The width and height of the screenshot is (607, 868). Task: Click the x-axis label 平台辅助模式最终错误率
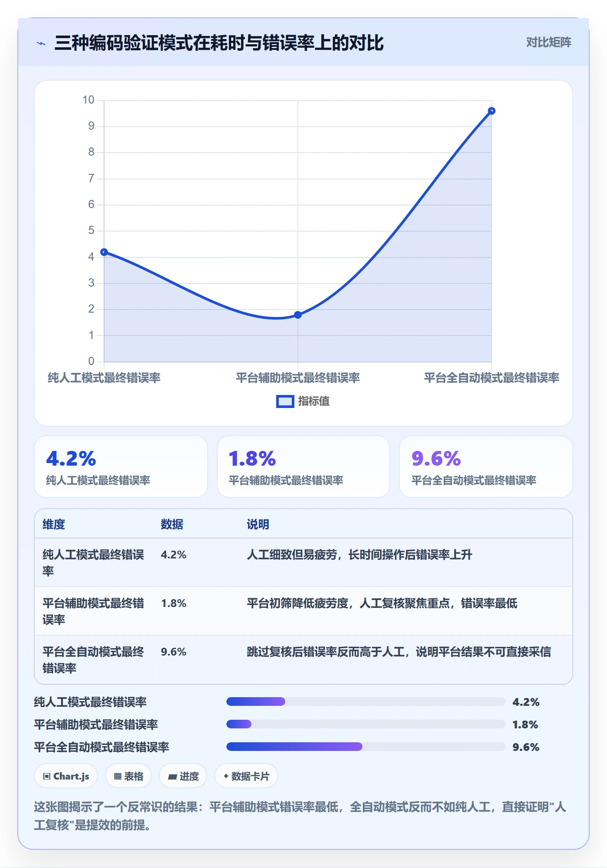298,378
